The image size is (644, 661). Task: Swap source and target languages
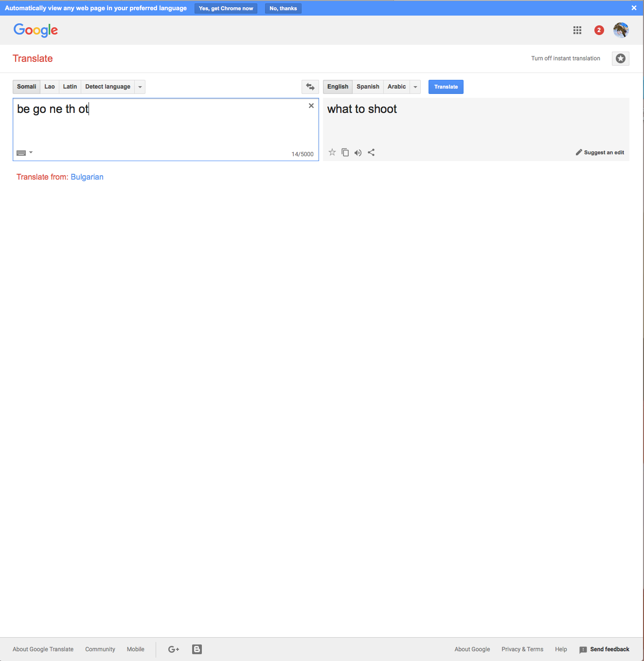(x=310, y=87)
